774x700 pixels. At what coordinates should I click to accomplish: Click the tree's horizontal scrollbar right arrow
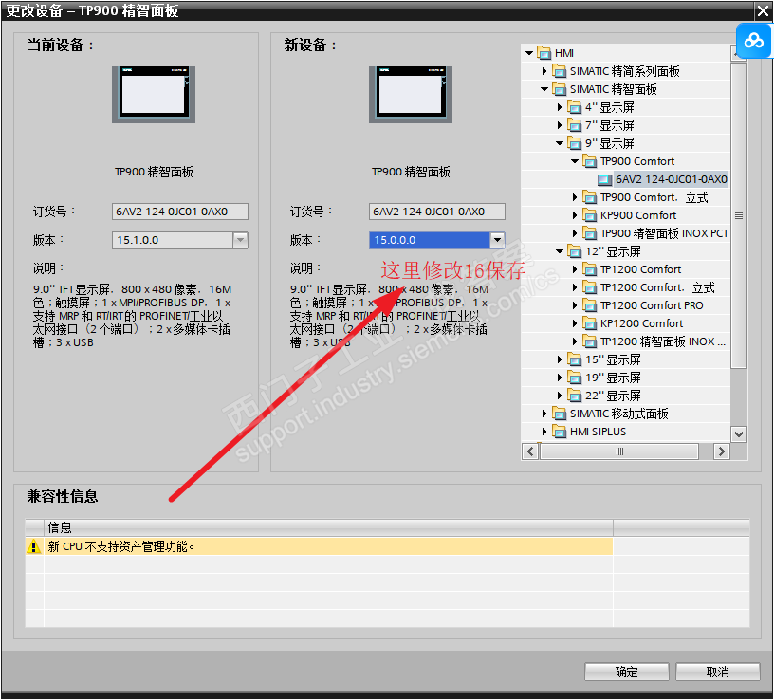721,451
